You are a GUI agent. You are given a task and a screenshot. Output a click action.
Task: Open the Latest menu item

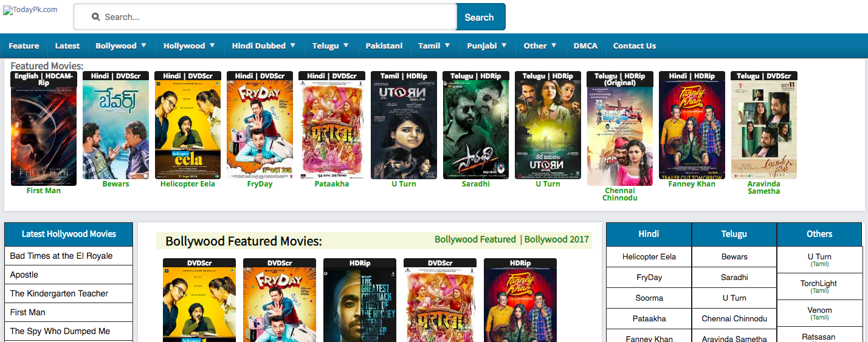(67, 46)
